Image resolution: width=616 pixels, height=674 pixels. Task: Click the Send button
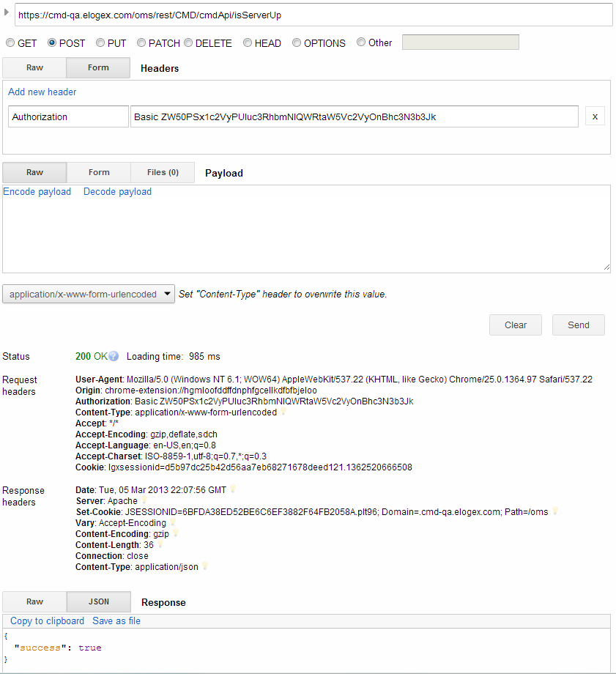[578, 325]
